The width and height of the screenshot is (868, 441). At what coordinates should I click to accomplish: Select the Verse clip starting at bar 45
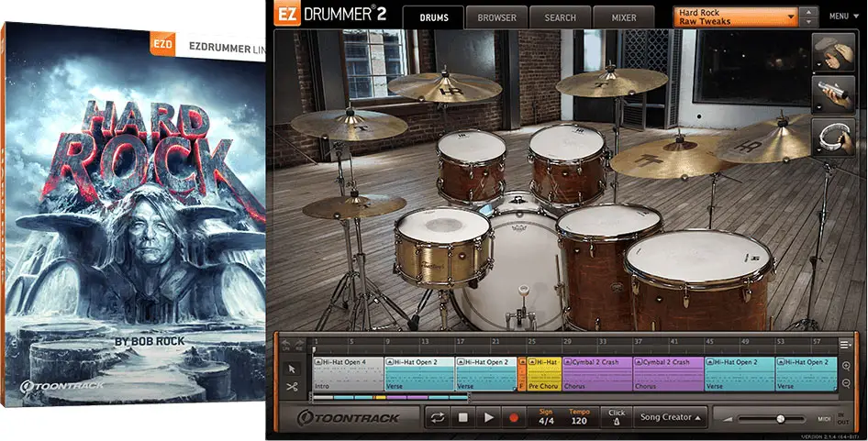tap(739, 374)
